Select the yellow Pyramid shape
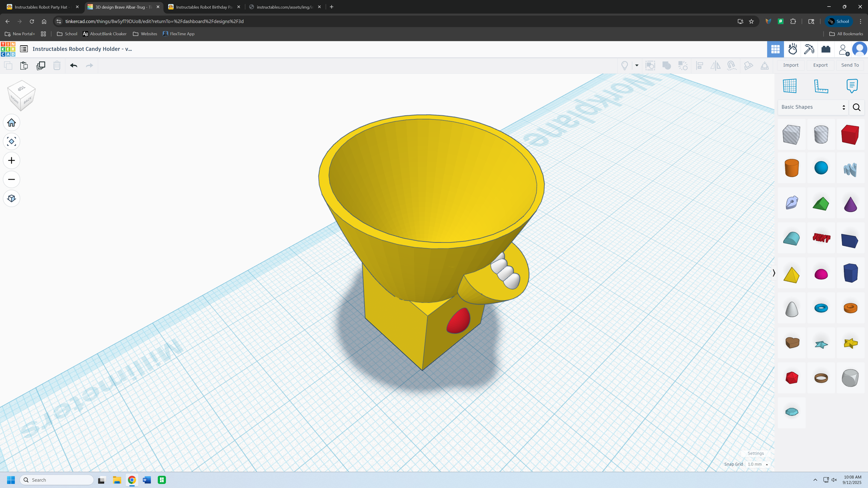Screen dimensions: 868x488 click(791, 274)
